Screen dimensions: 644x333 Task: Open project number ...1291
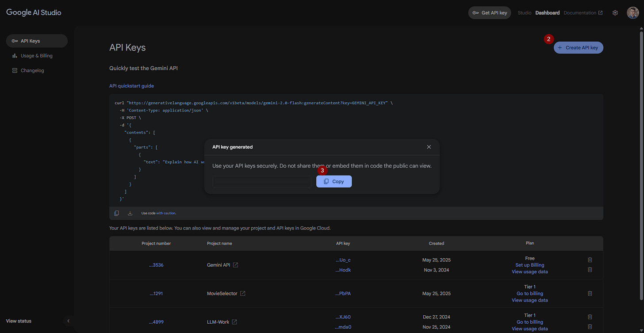pos(156,293)
